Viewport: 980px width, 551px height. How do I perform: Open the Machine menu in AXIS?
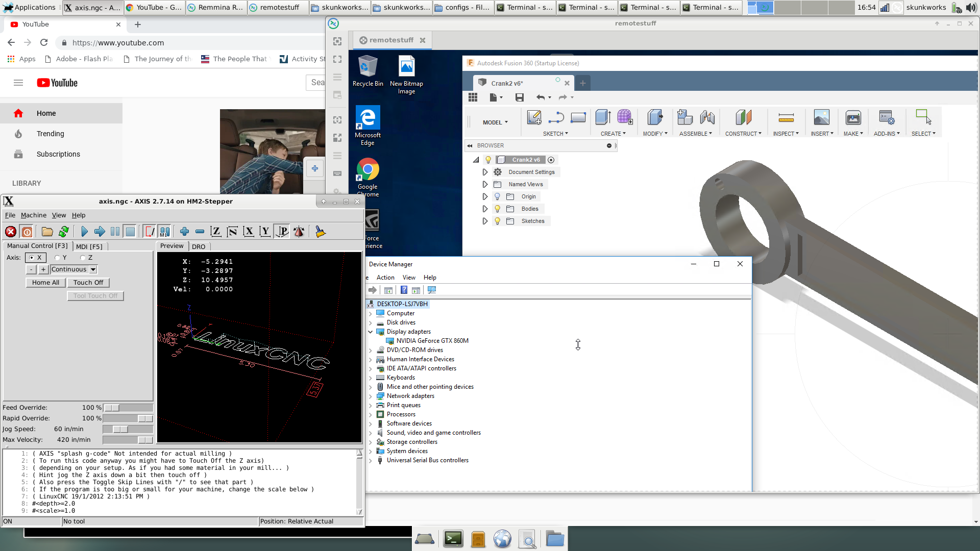click(34, 215)
